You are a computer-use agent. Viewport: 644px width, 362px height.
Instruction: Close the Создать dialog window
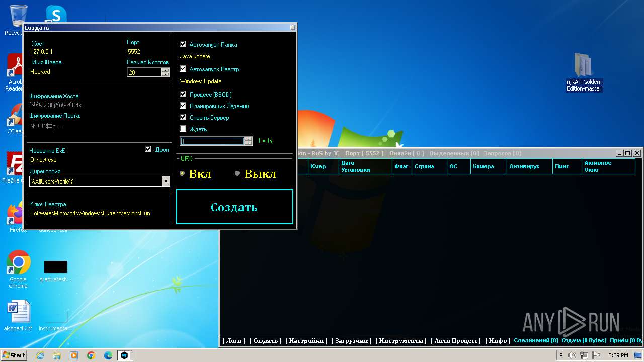tap(292, 27)
